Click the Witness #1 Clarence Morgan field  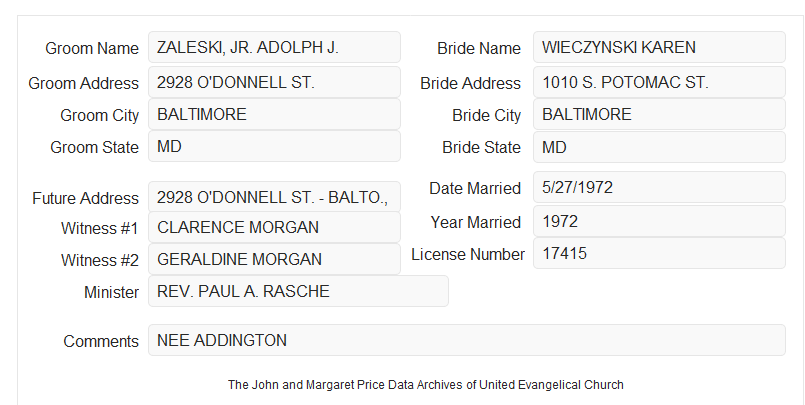pos(274,227)
